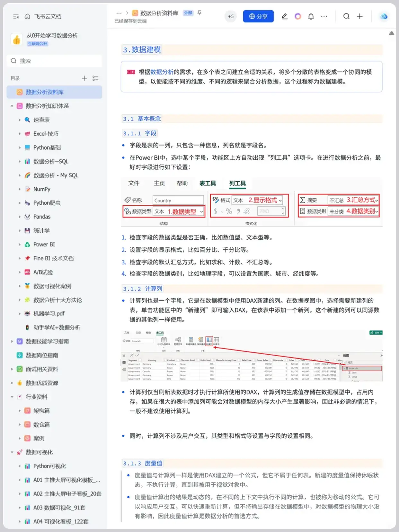The height and width of the screenshot is (532, 399).
Task: Open the 列工具 ribbon screenshot image
Action: [252, 202]
